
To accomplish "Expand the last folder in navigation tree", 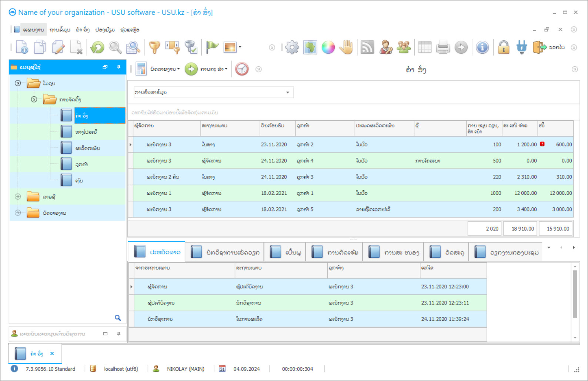I will 18,213.
